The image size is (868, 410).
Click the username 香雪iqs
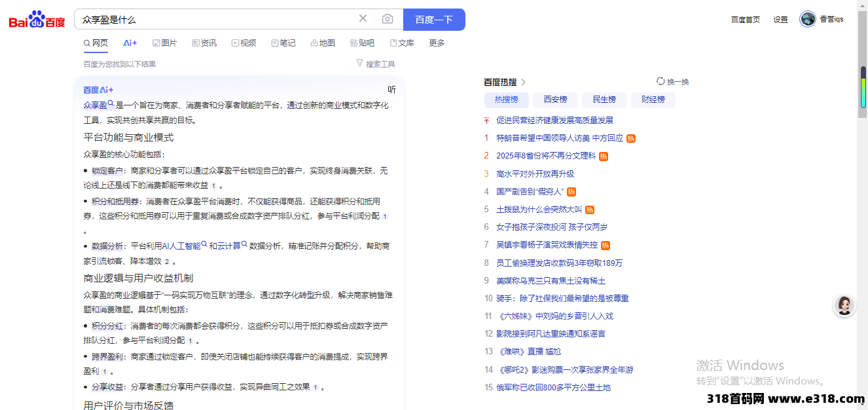tap(831, 20)
